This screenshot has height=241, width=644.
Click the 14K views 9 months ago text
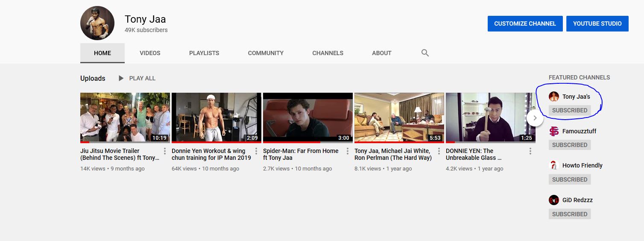click(112, 169)
